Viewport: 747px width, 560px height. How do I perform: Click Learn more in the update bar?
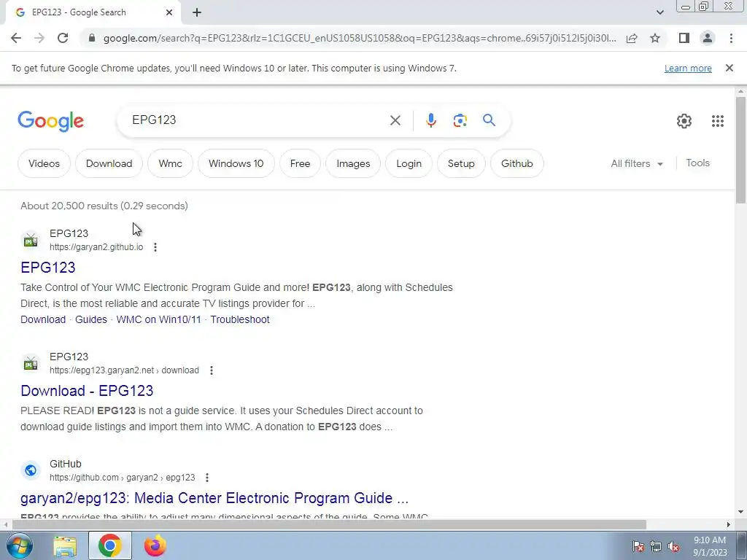click(688, 68)
